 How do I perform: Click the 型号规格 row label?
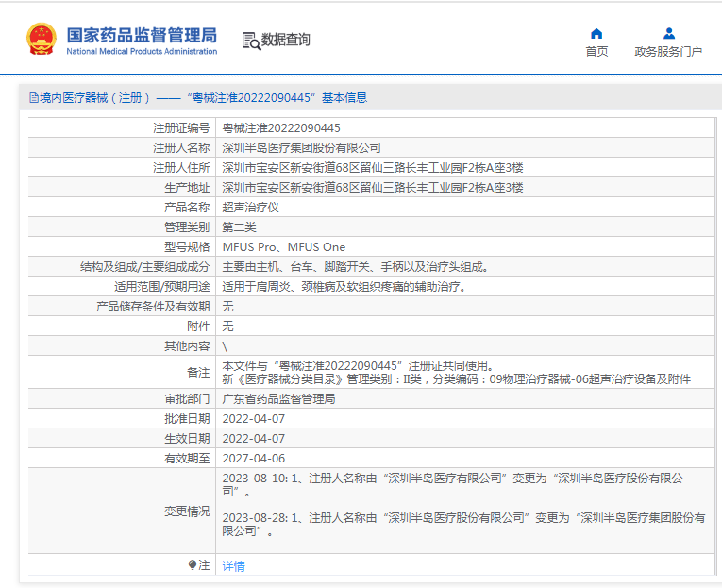coord(187,246)
